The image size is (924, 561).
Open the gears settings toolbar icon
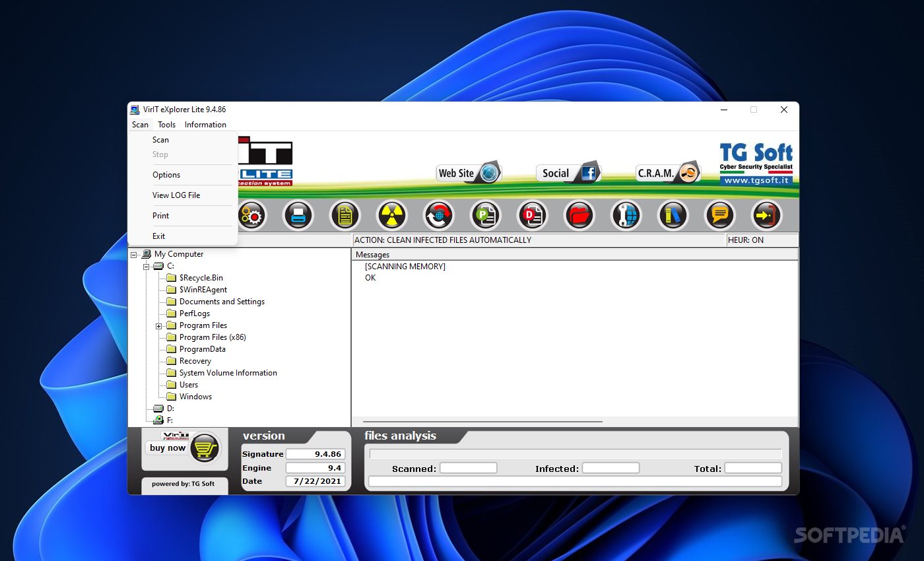[x=251, y=215]
